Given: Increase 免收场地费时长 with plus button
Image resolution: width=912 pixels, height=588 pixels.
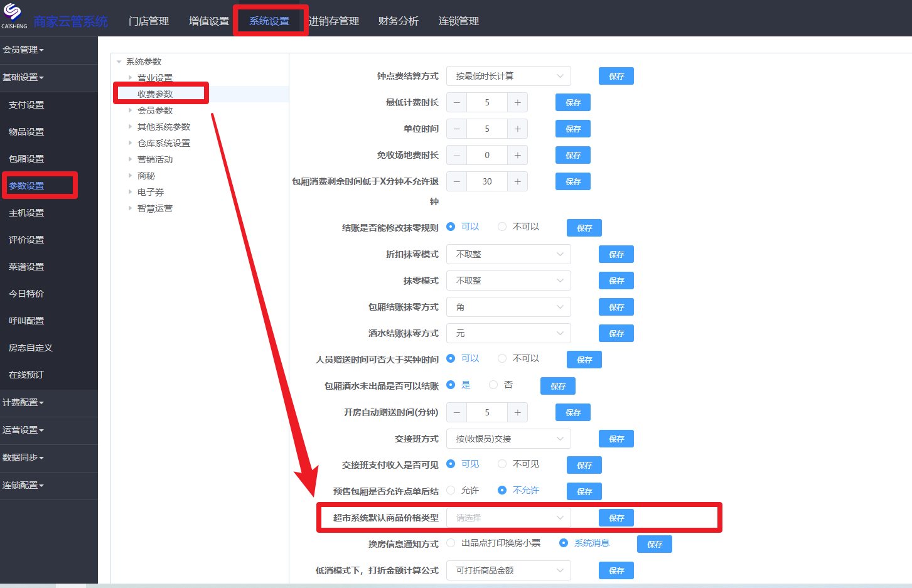Looking at the screenshot, I should (x=517, y=155).
